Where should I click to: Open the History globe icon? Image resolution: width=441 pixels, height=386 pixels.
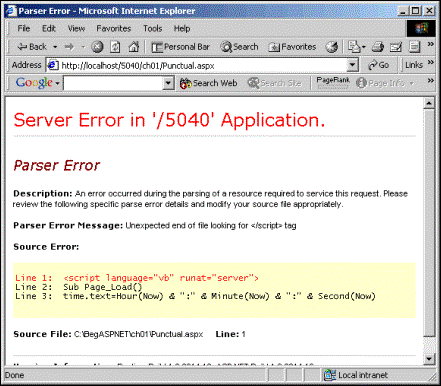pyautogui.click(x=332, y=47)
